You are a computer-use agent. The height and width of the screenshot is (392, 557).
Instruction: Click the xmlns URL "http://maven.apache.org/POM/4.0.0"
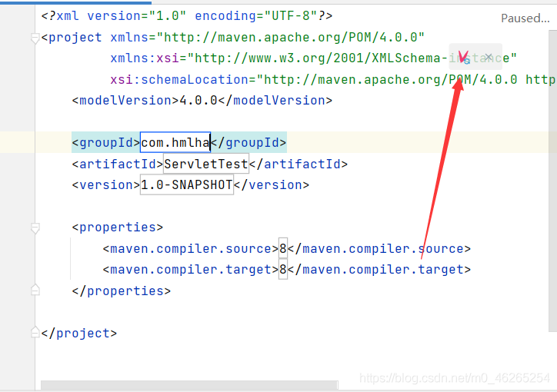tap(290, 37)
